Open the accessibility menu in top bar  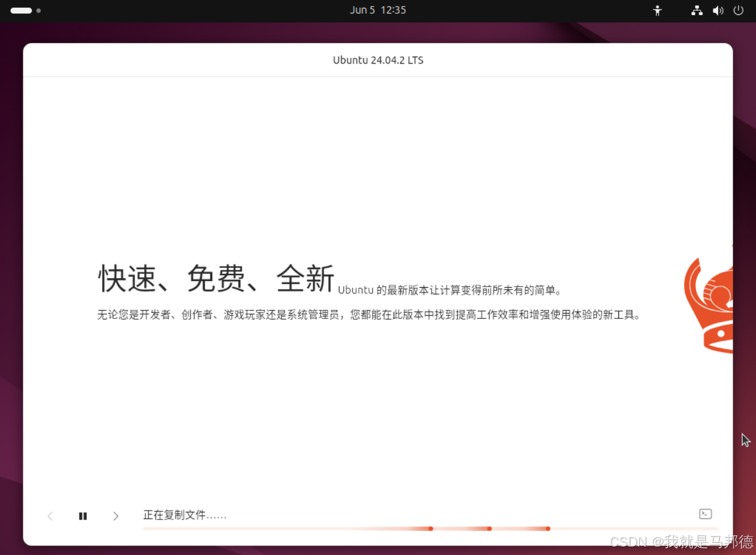657,10
